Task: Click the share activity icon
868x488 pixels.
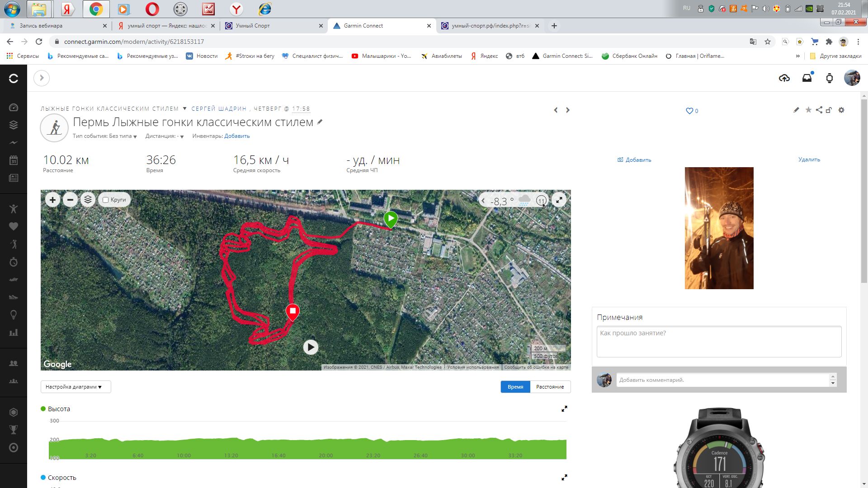Action: click(x=819, y=110)
